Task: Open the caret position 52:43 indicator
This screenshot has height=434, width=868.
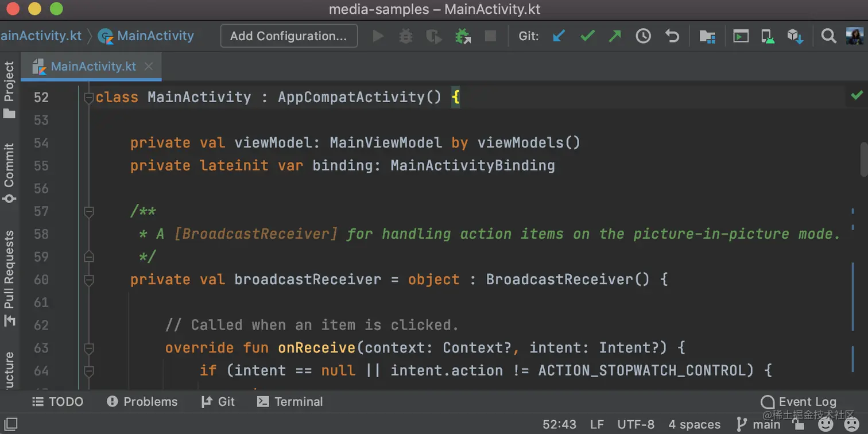Action: pos(559,425)
